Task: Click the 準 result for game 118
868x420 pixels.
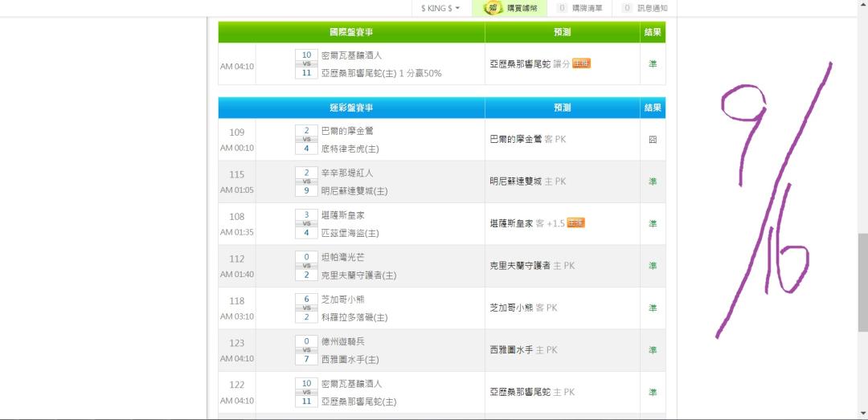Action: click(x=653, y=308)
